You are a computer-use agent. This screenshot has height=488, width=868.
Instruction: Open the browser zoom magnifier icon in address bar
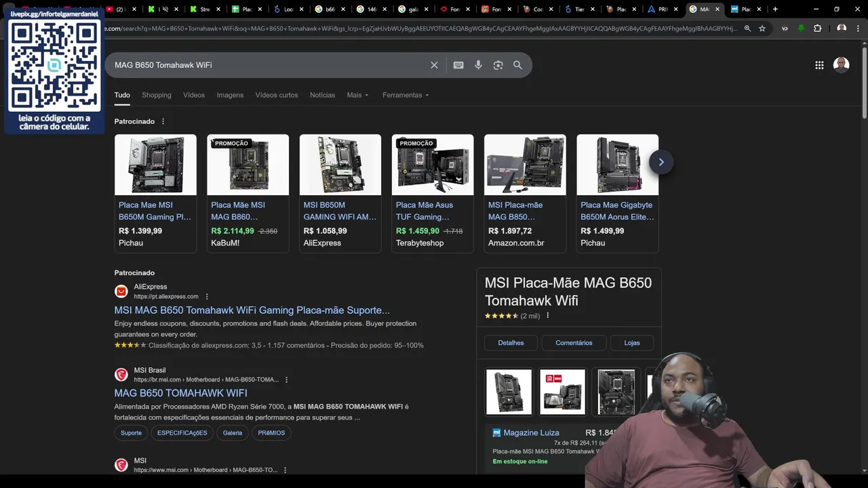747,28
